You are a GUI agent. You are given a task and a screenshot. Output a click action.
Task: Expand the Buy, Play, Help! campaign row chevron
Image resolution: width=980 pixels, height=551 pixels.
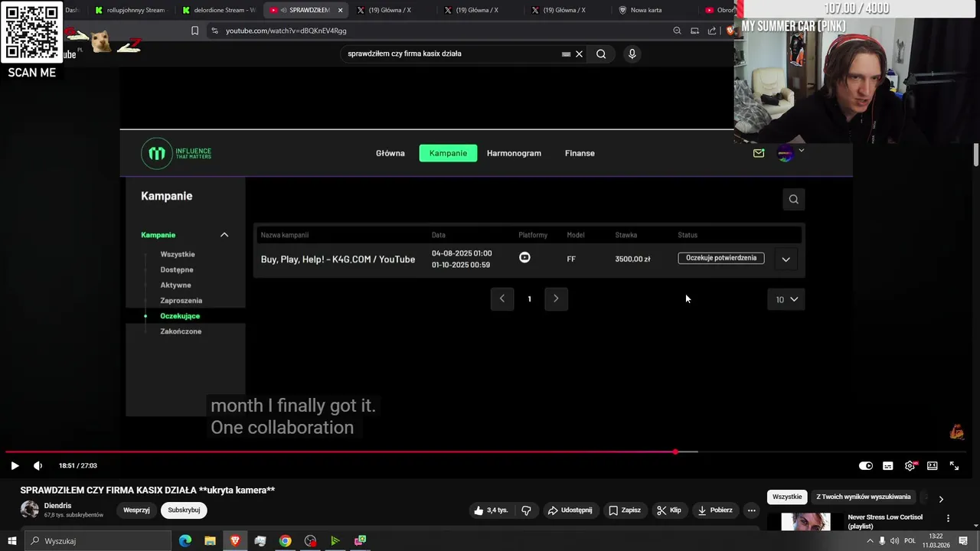click(786, 259)
